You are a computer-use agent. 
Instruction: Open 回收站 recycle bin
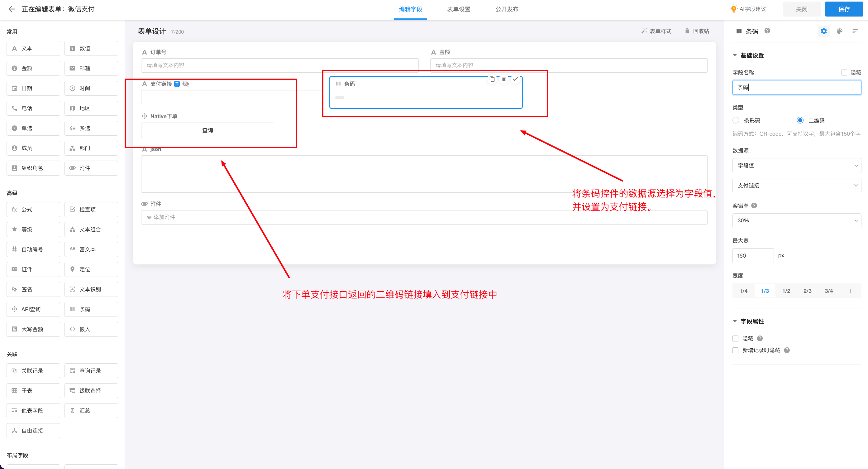coord(697,31)
